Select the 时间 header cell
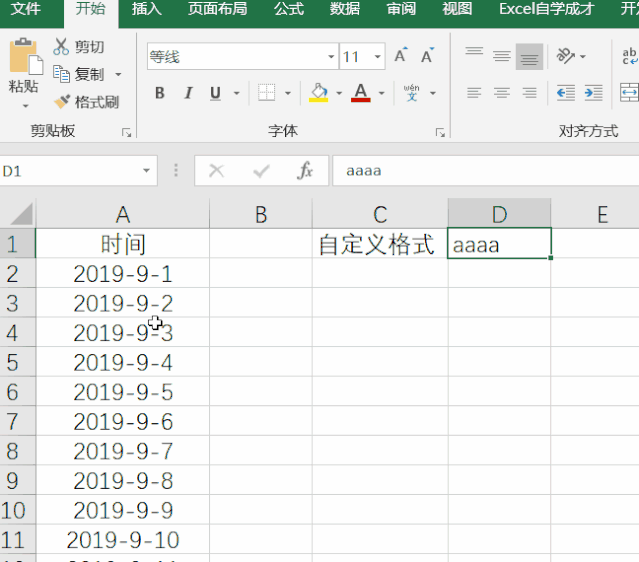This screenshot has width=639, height=562. coord(123,244)
